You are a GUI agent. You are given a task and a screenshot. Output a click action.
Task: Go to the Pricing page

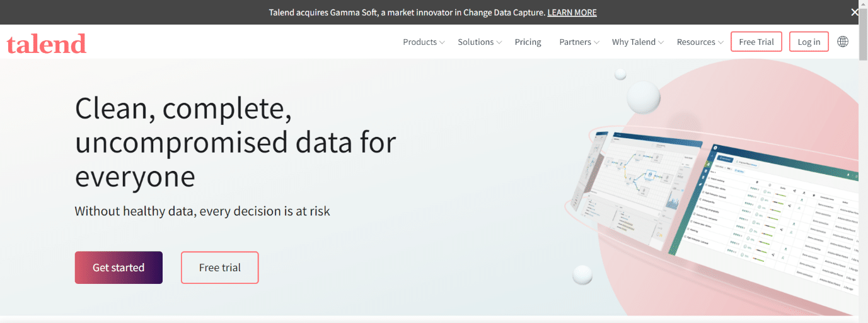[528, 42]
